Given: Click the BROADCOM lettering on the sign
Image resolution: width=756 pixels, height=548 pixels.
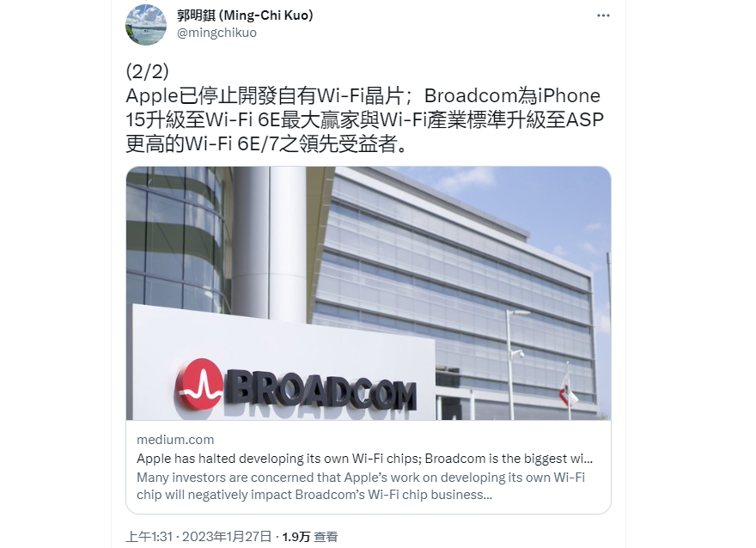Looking at the screenshot, I should point(320,391).
